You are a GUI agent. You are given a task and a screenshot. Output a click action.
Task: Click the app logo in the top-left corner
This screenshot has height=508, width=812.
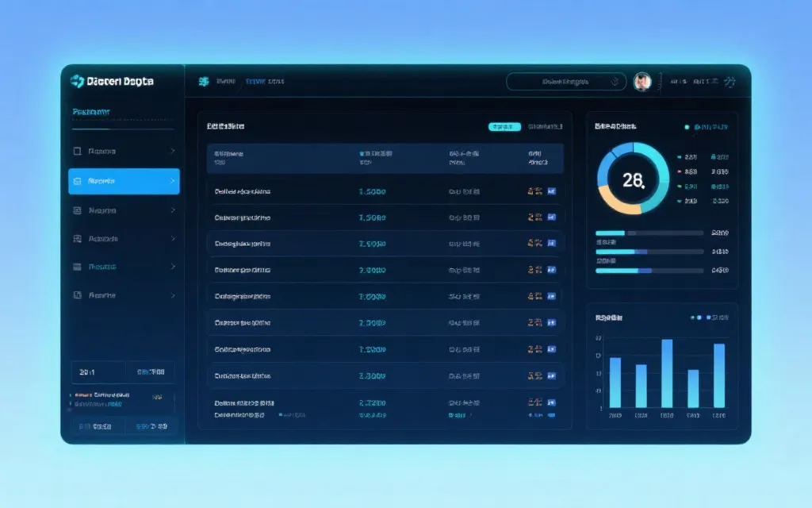(77, 81)
